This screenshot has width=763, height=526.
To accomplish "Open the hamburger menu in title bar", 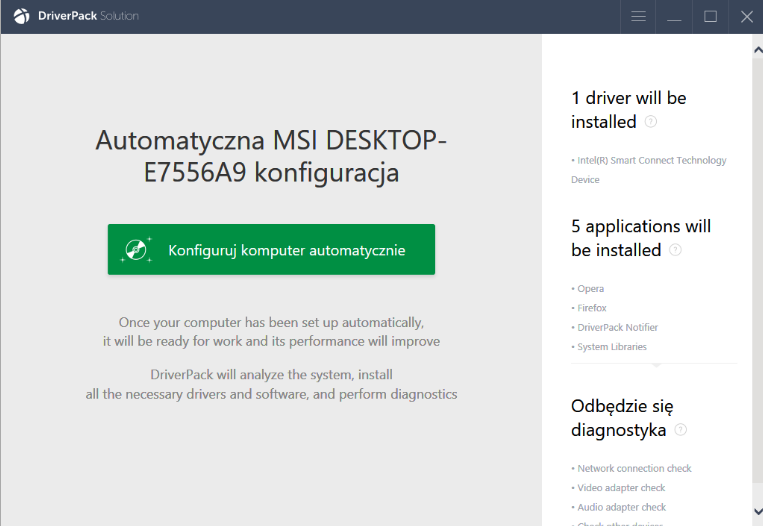I will coord(638,17).
